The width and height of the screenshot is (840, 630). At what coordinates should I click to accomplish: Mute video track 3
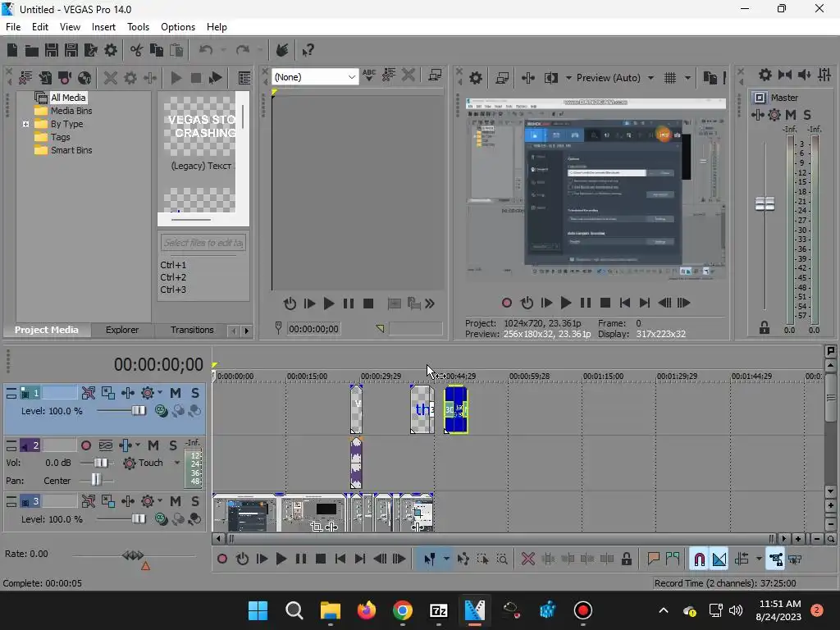(176, 501)
